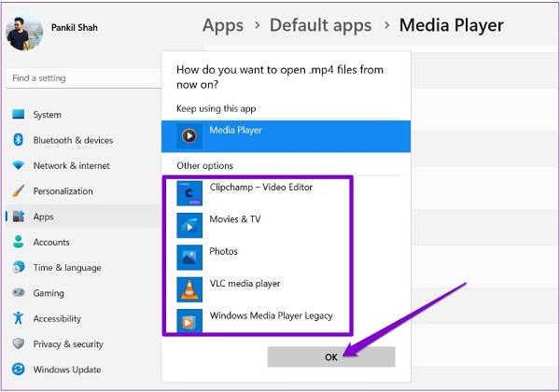Click the Bluetooth icon in sidebar

(x=19, y=140)
